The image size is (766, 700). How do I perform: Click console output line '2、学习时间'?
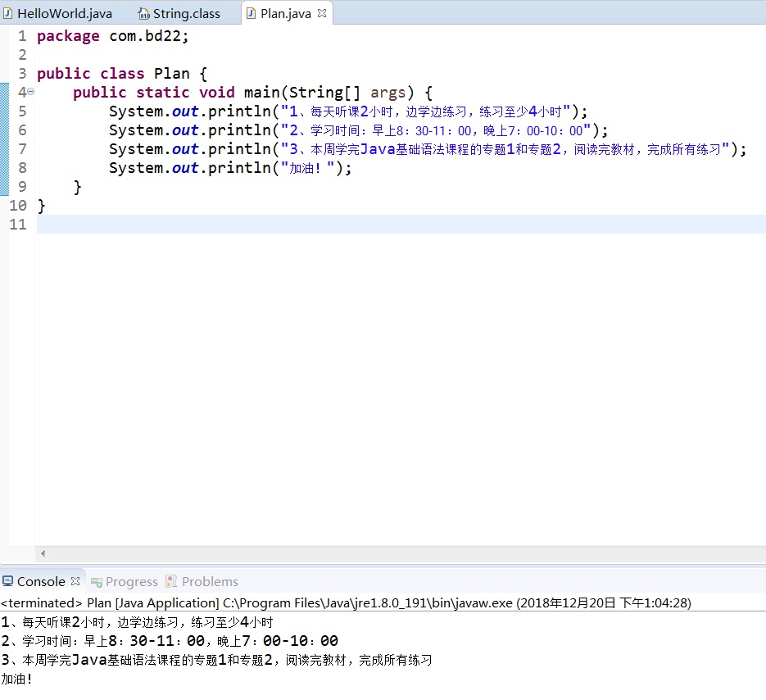(170, 641)
